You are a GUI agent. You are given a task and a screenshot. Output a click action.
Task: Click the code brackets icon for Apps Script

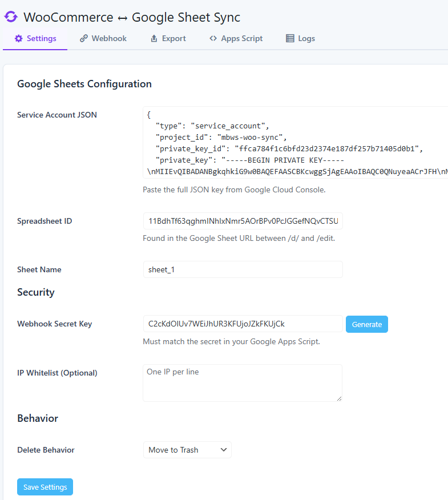click(213, 39)
